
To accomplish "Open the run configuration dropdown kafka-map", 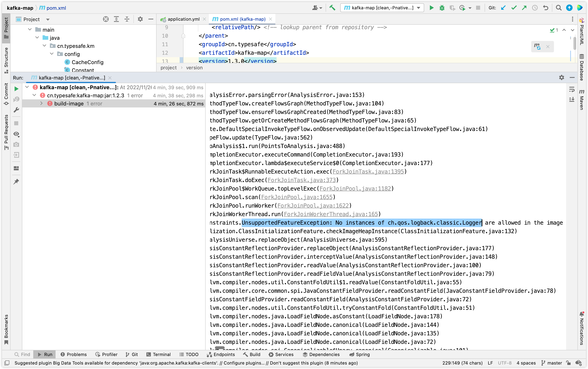I will point(382,8).
